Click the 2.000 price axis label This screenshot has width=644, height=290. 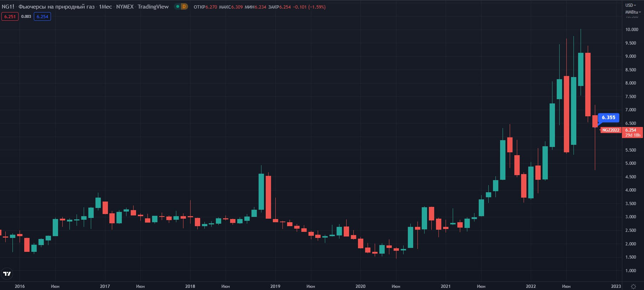coord(631,244)
